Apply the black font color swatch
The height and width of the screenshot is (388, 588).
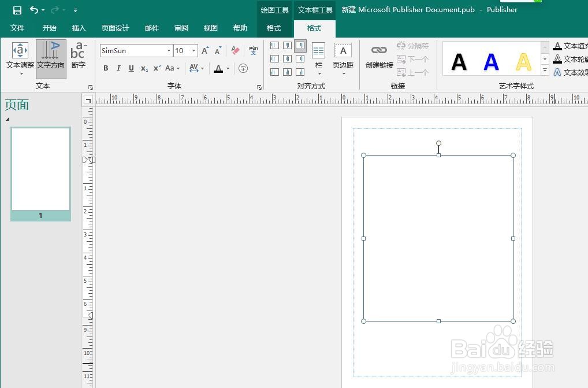[x=218, y=68]
